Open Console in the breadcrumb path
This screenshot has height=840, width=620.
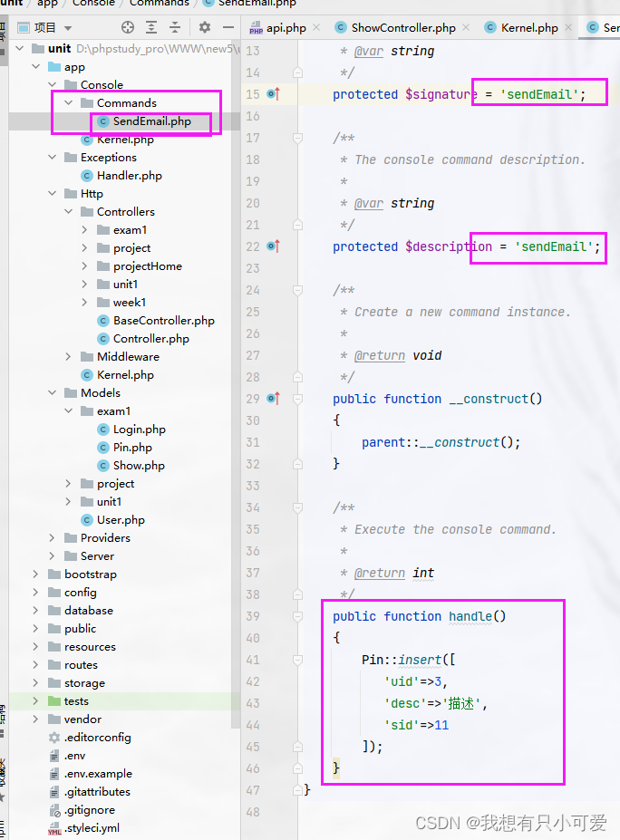pos(93,4)
